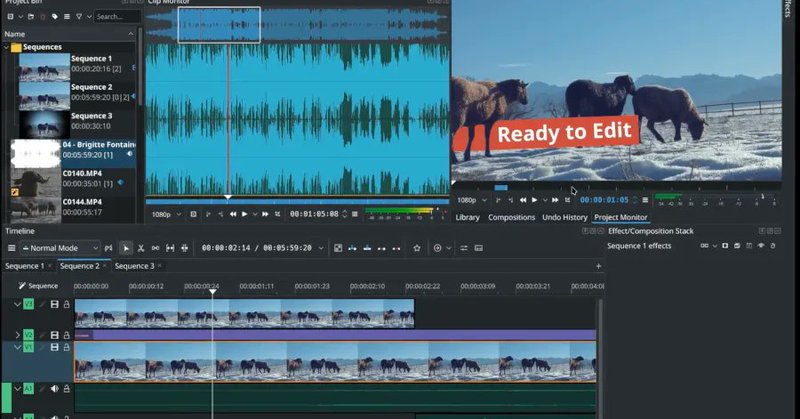800x419 pixels.
Task: Close the Sequence 3 tab
Action: tap(160, 266)
